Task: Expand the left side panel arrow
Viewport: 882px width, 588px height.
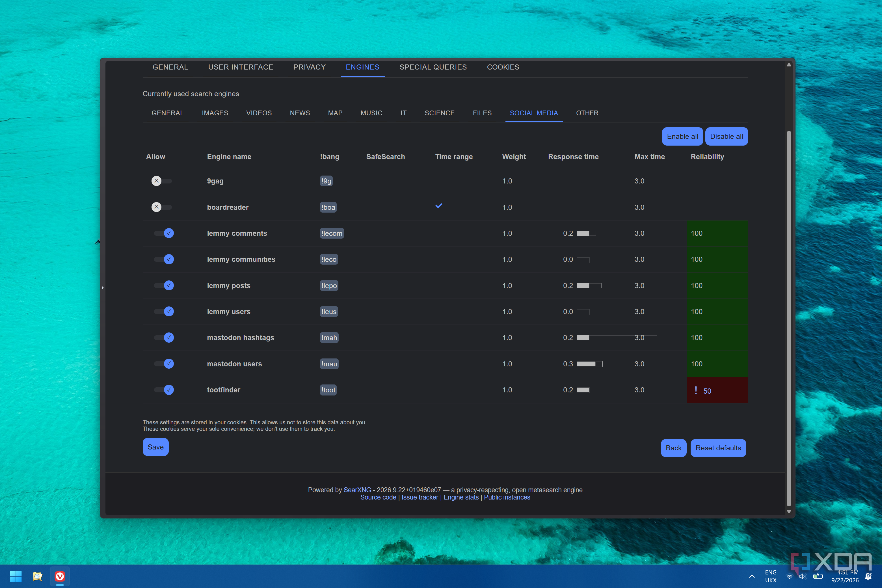Action: (102, 288)
